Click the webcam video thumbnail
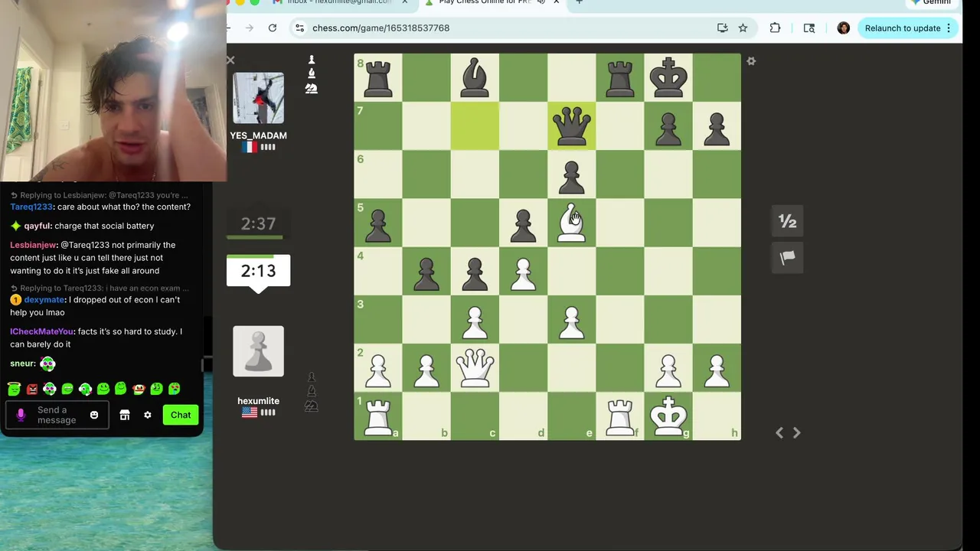Image resolution: width=980 pixels, height=551 pixels. click(113, 90)
